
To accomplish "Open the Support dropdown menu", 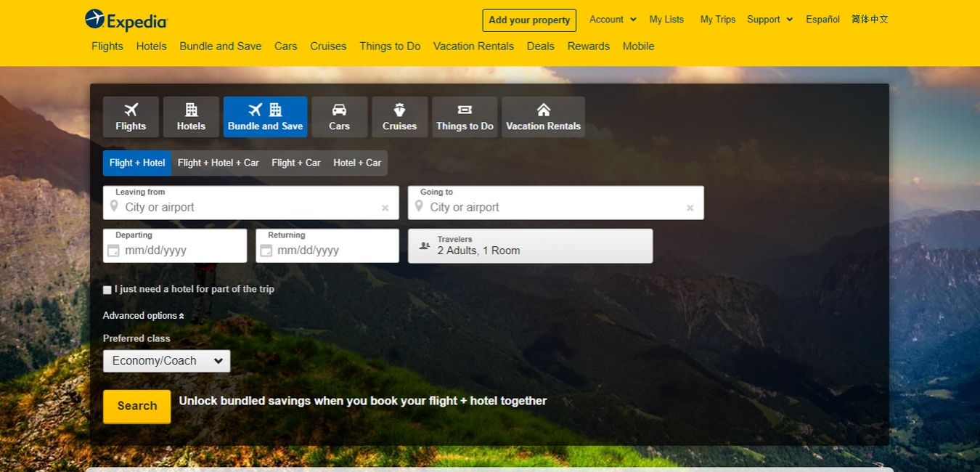I will [x=769, y=20].
